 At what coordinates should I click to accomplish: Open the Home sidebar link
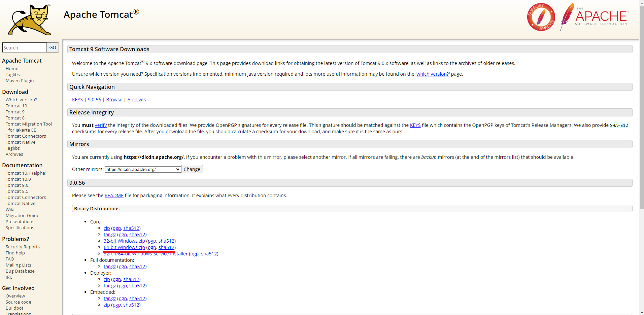[12, 68]
